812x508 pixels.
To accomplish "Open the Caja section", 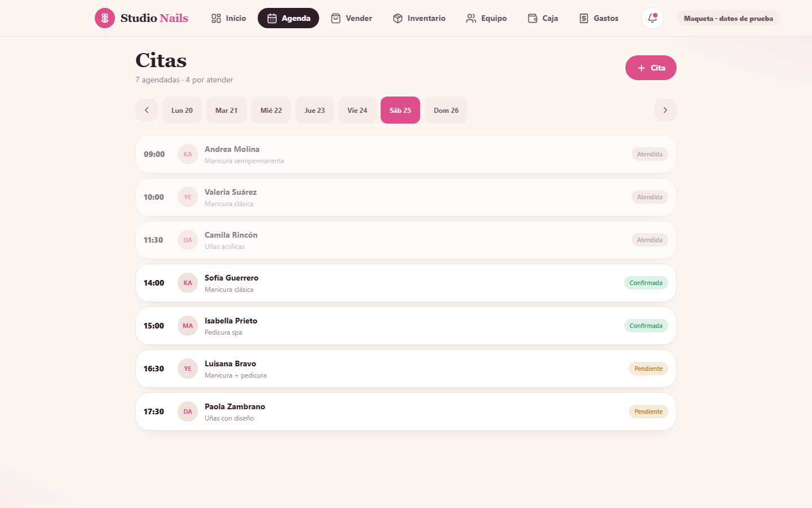I will coord(543,18).
